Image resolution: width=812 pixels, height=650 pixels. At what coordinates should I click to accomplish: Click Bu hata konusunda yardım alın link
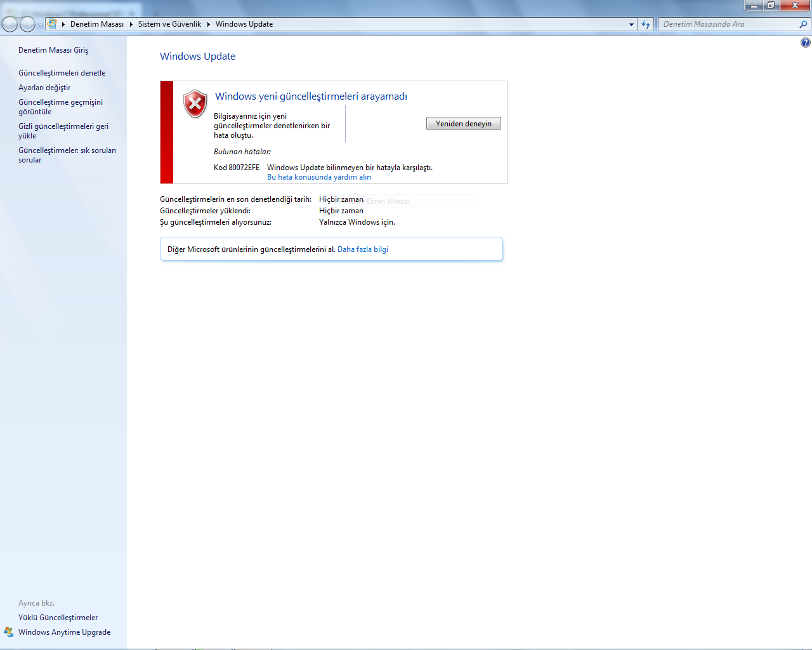tap(319, 177)
